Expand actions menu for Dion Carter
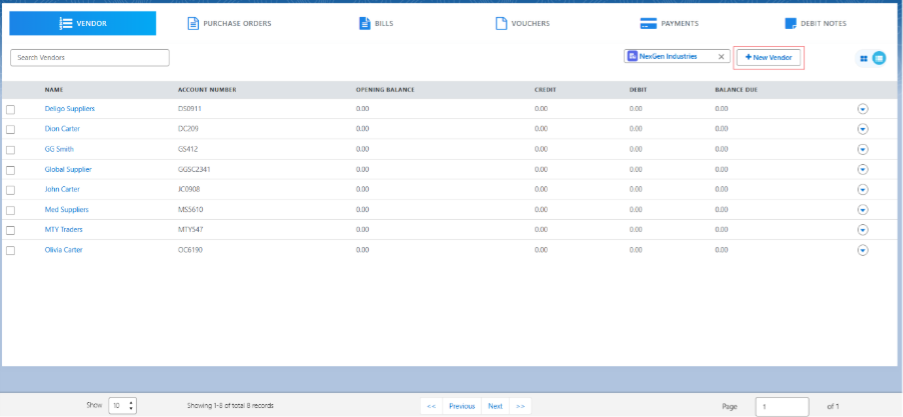 [862, 129]
